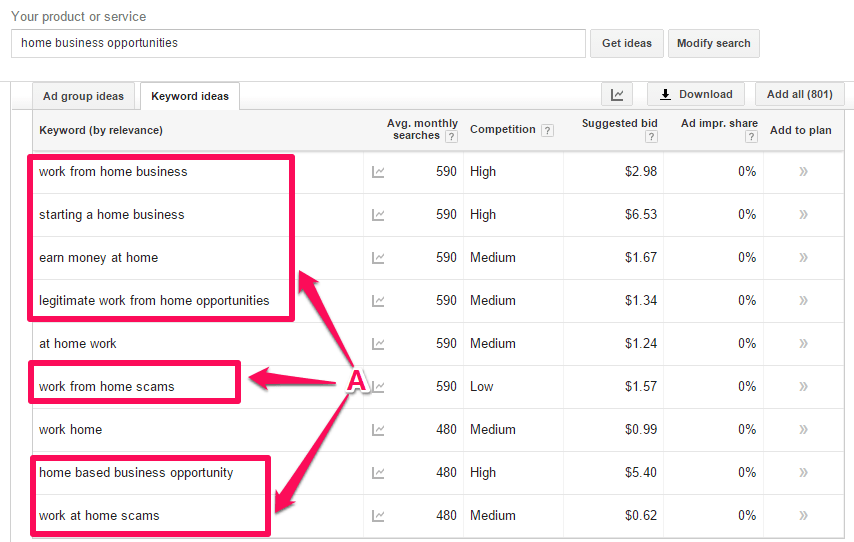Select keyword 'work from home scams'
854x542 pixels.
tap(106, 387)
